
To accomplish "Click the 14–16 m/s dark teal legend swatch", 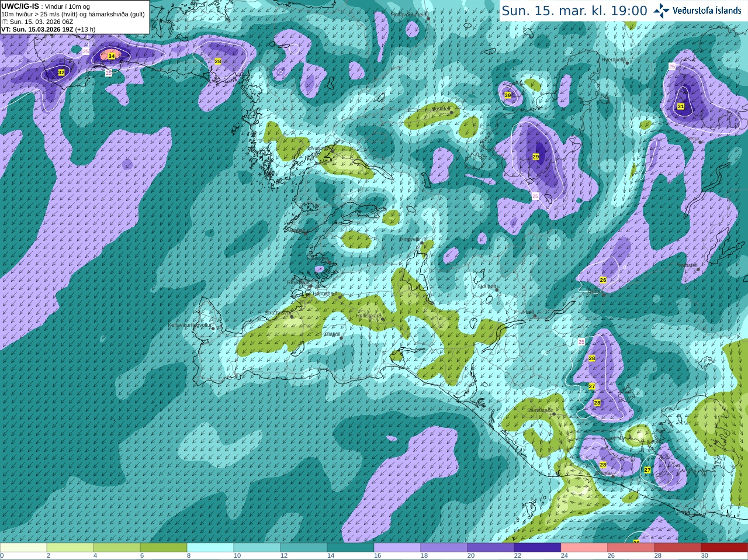I will click(351, 548).
